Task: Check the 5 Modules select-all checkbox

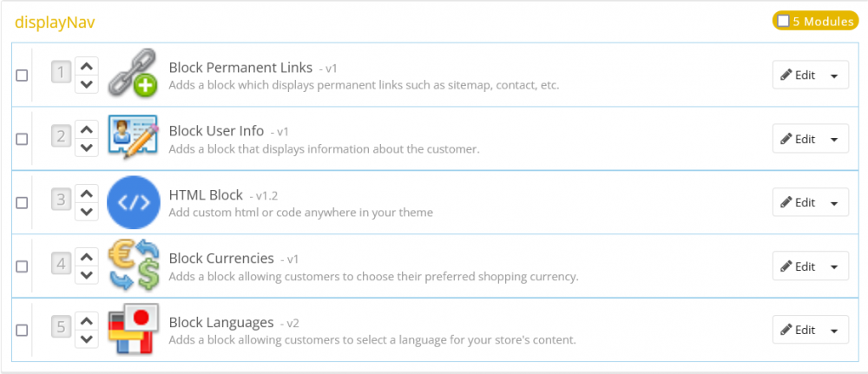Action: [x=783, y=21]
